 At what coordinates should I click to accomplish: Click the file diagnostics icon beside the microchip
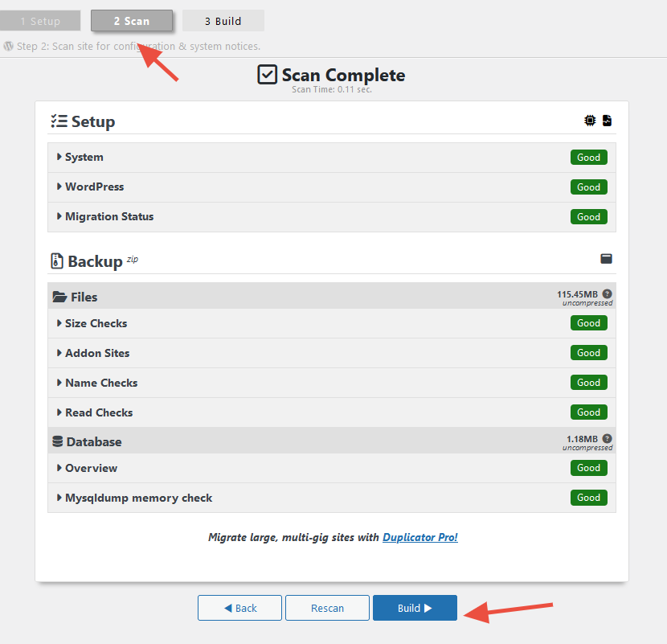click(607, 121)
